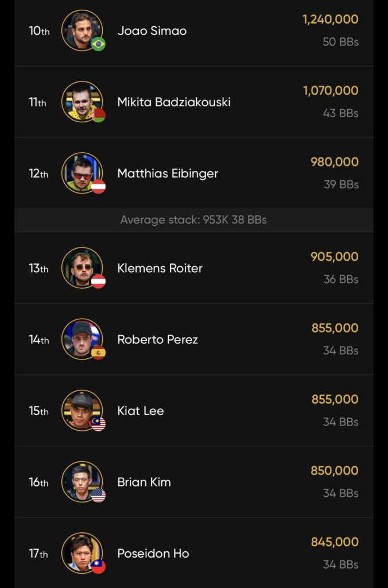This screenshot has width=388, height=588.
Task: Click the Brazil flag badge
Action: pyautogui.click(x=99, y=44)
